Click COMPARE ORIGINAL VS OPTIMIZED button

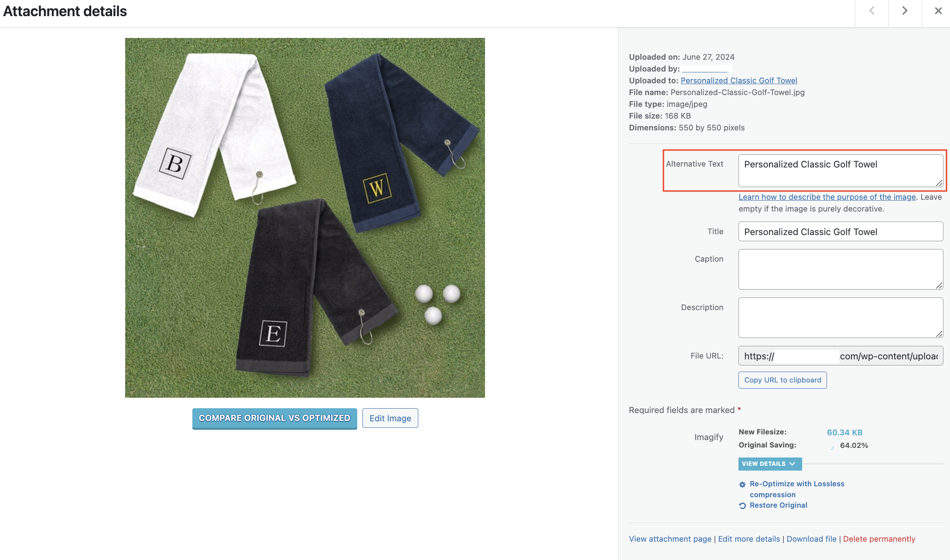coord(275,418)
